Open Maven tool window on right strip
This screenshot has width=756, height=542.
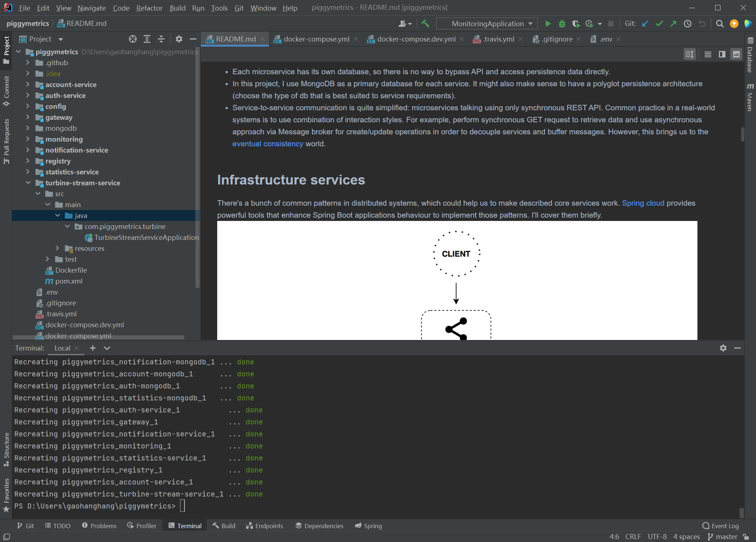coord(750,97)
